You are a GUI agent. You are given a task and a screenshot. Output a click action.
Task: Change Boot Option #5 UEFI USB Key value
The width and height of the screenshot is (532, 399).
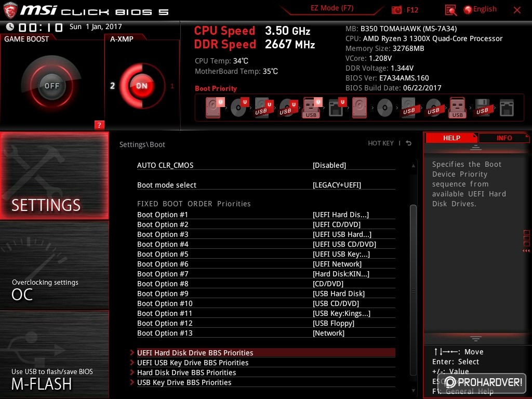341,254
